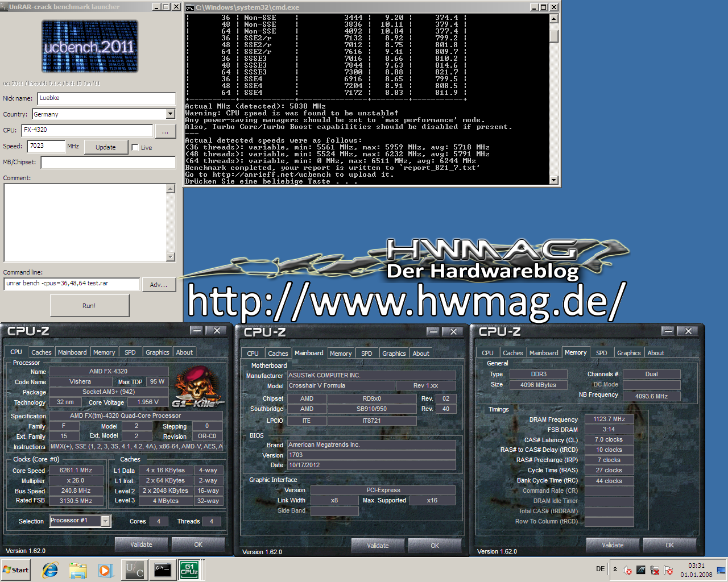Select Mainboard tab in right CPU-Z window
Viewport: 728px width, 582px height.
[544, 353]
